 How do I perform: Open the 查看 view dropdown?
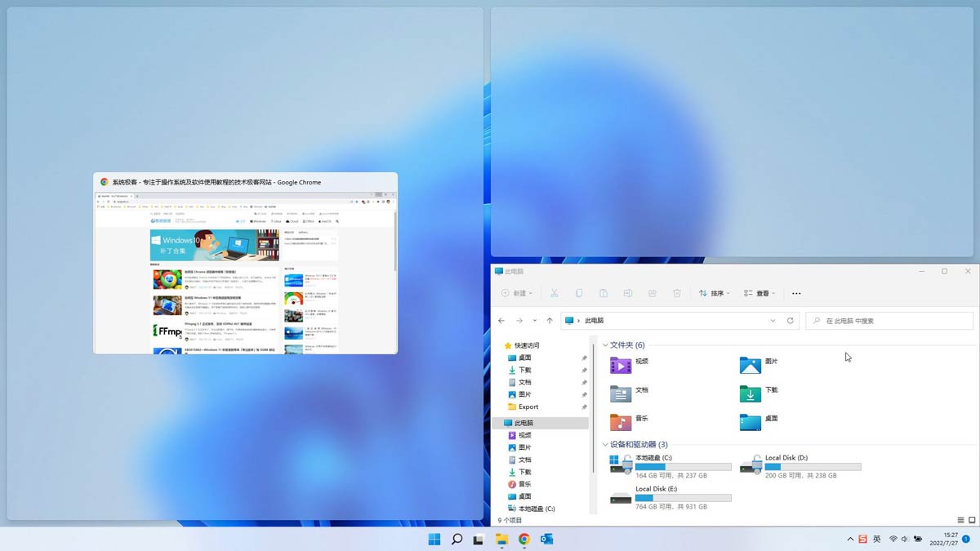pos(759,293)
